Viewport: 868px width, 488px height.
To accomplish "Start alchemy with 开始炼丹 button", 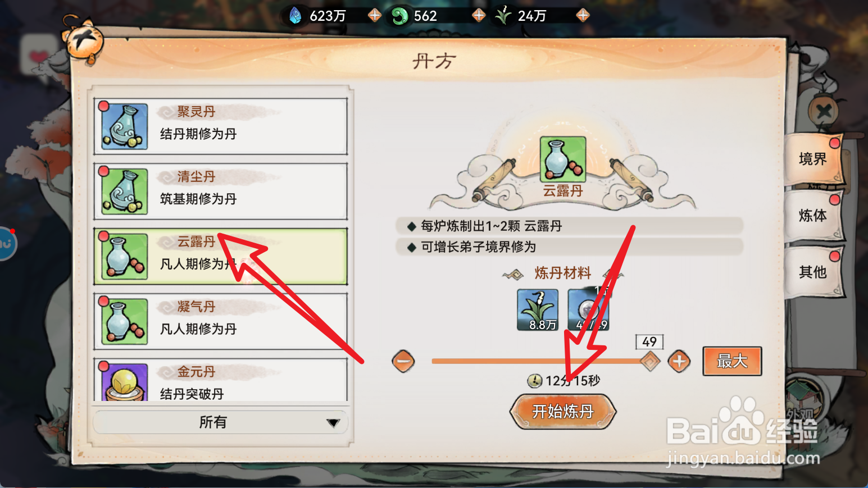I will pyautogui.click(x=563, y=412).
